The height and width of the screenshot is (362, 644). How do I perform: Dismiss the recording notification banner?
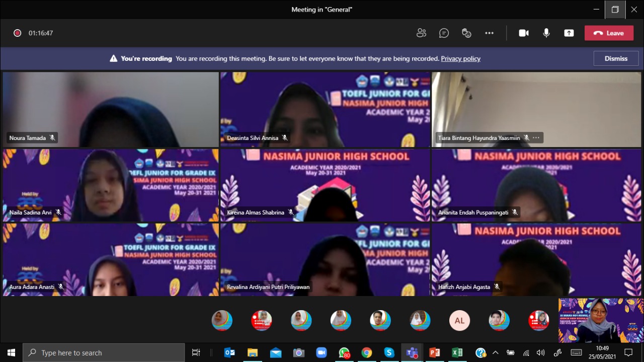(616, 58)
